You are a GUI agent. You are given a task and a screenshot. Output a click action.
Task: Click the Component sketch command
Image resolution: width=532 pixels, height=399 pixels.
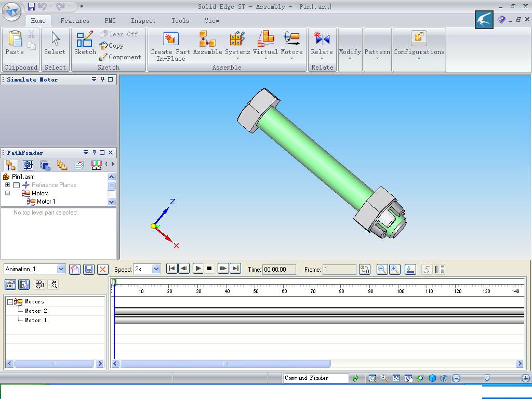tap(120, 57)
